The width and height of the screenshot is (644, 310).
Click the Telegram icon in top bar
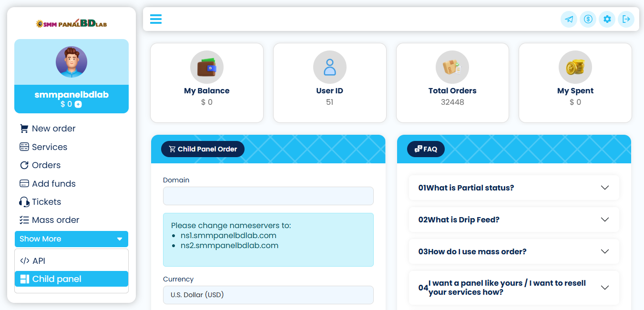[x=569, y=20]
